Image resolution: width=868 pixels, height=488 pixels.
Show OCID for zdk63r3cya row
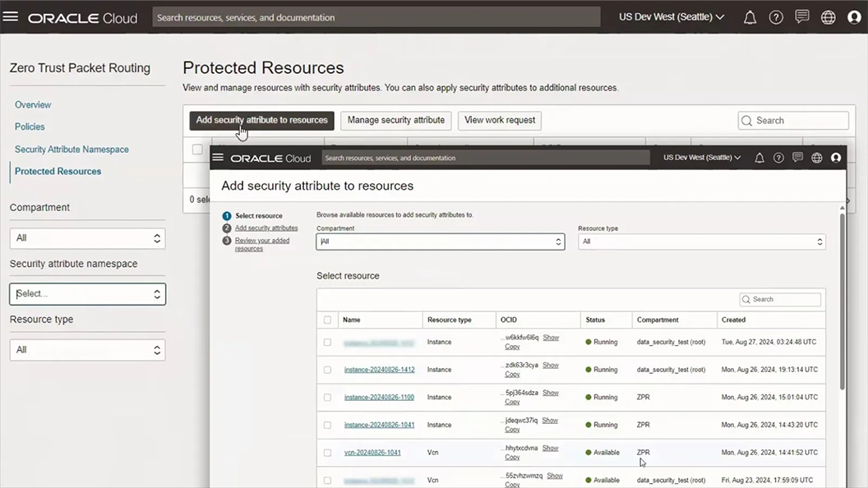(550, 365)
